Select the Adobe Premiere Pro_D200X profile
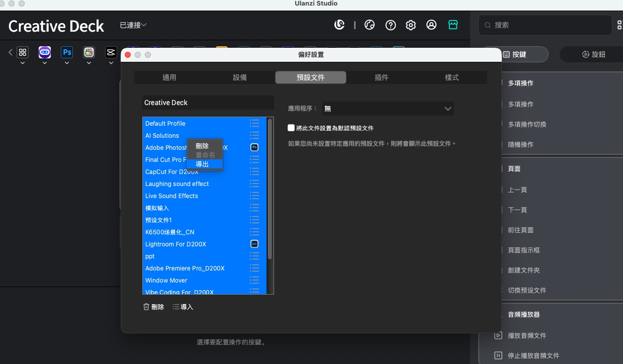The image size is (623, 364). (204, 268)
